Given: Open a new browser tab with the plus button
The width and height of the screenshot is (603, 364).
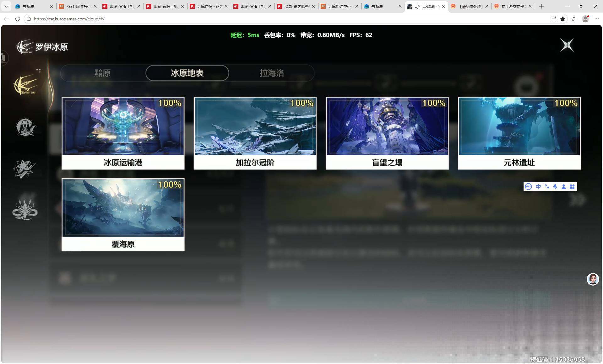Looking at the screenshot, I should [541, 6].
